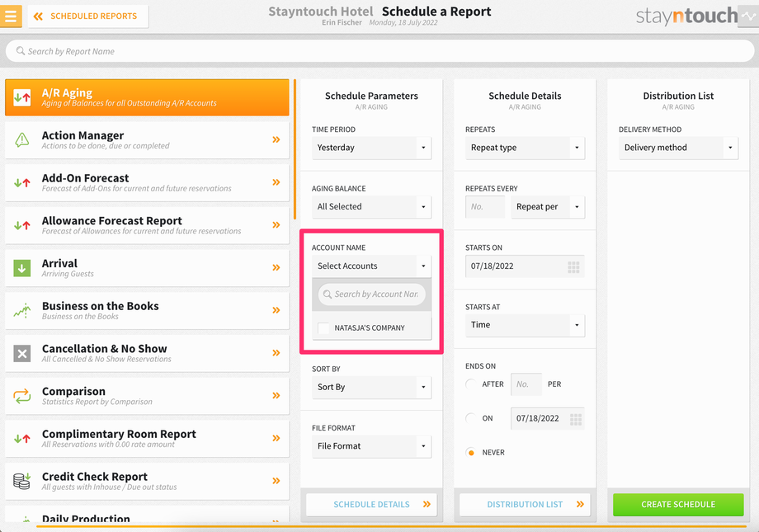Select the Complimentary Room Report entry
759x532 pixels.
[147, 438]
